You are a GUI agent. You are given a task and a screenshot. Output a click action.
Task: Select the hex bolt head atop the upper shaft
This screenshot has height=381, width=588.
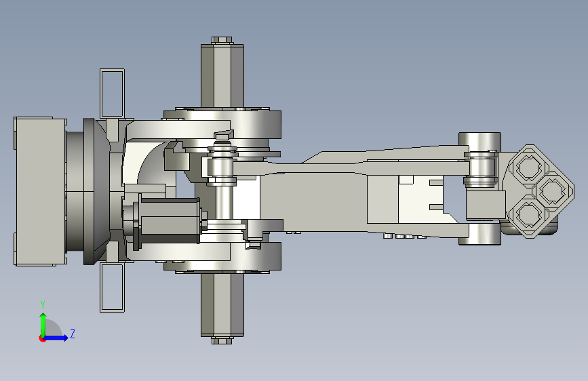pyautogui.click(x=222, y=41)
